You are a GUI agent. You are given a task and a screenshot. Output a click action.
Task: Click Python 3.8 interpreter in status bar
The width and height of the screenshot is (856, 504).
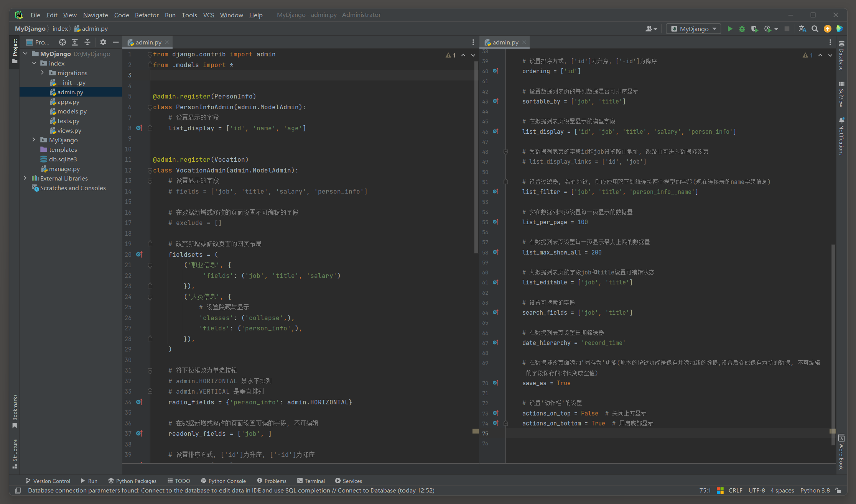pos(815,490)
